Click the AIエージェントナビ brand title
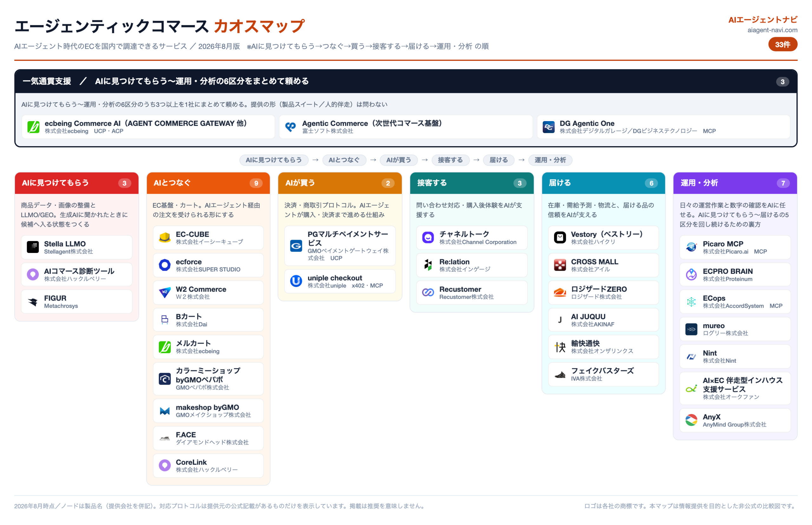This screenshot has height=525, width=812. point(763,20)
